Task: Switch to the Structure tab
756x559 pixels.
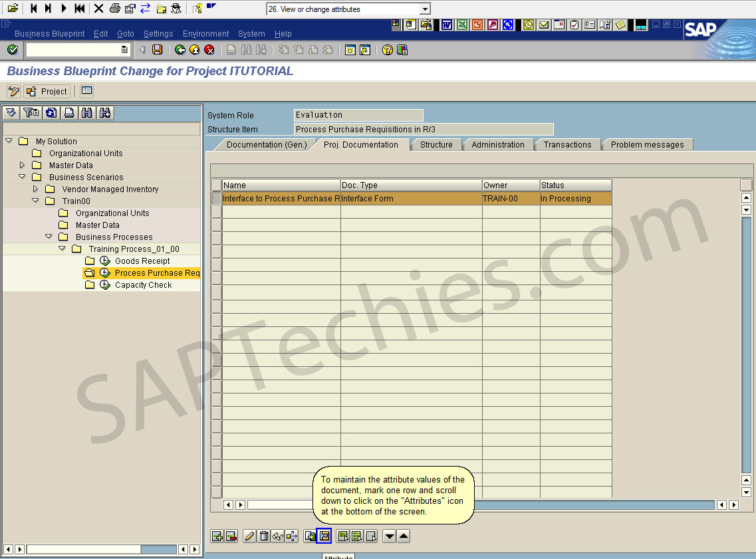Action: click(x=436, y=145)
